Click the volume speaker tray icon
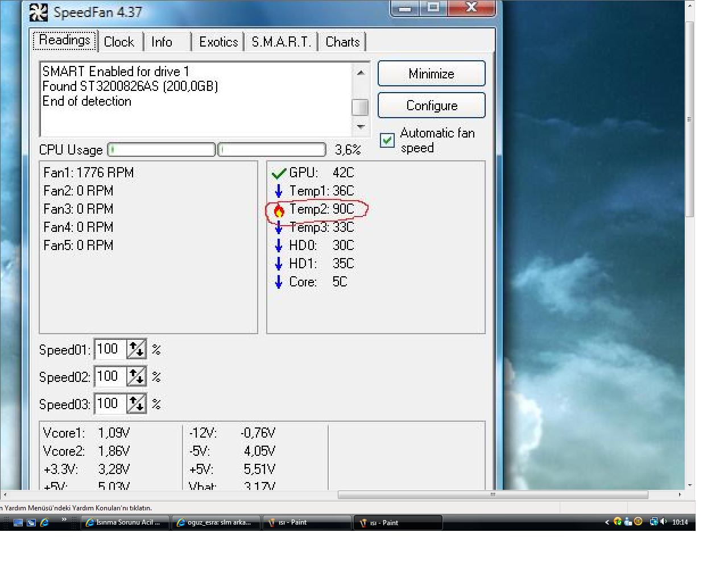Screen dimensions: 728x582 (x=663, y=522)
